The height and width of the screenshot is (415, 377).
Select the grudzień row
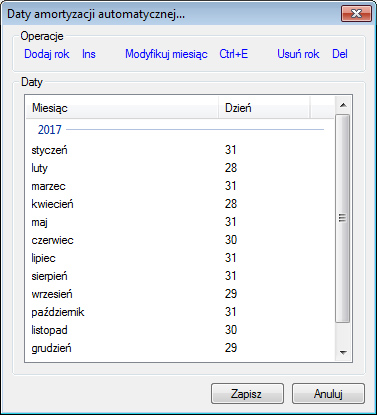pos(180,348)
